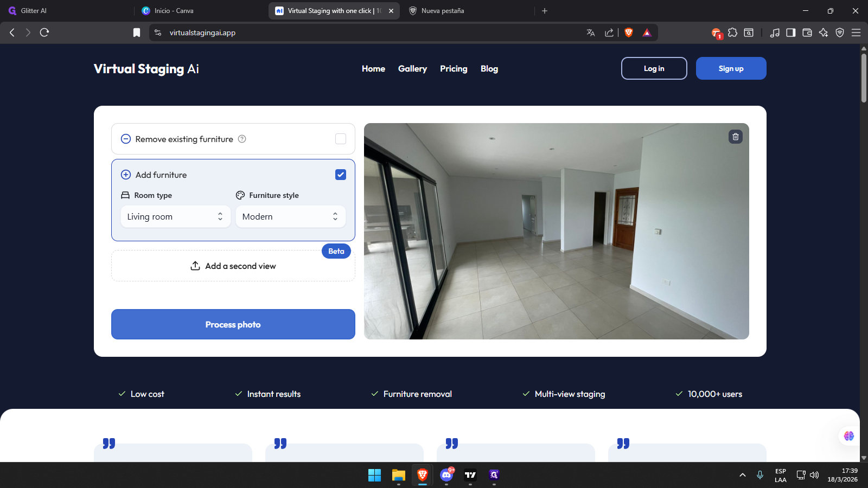Switch to the Inicio - Canva tab
This screenshot has width=868, height=488.
[x=174, y=11]
